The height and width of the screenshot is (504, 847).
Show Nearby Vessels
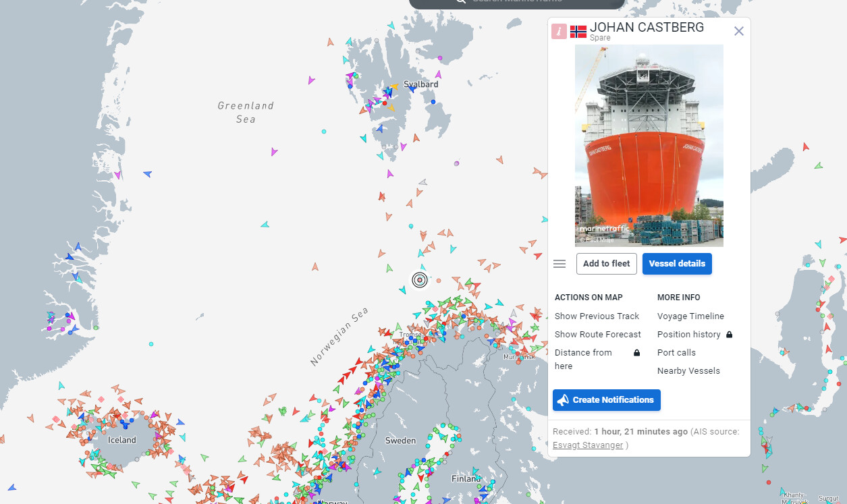click(688, 371)
